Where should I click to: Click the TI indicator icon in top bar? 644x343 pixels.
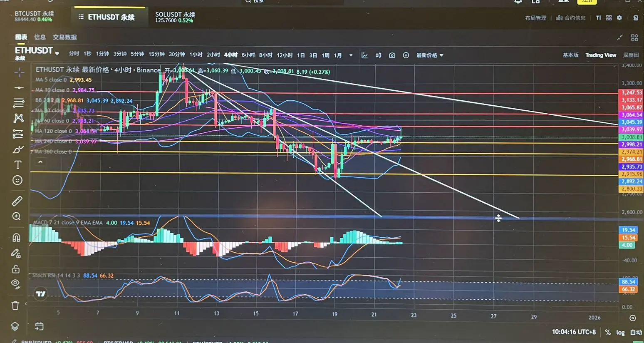pos(598,18)
